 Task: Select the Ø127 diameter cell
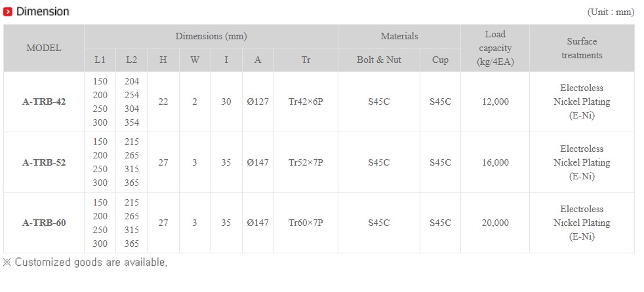[258, 102]
